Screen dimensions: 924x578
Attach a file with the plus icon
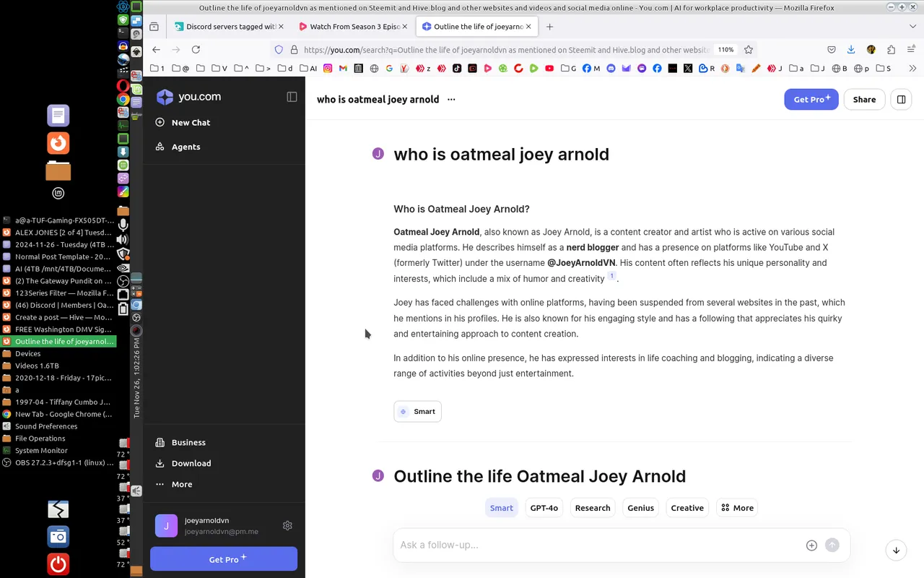coord(811,545)
